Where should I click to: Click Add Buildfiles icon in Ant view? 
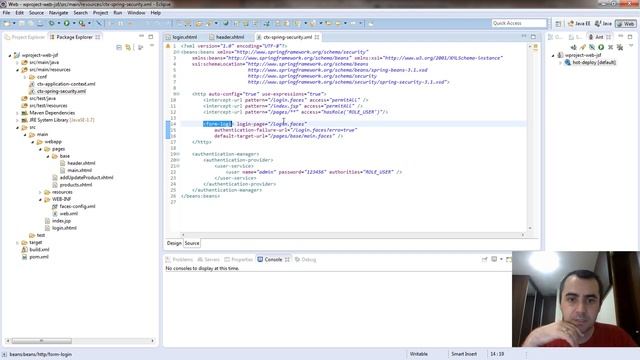[x=573, y=47]
